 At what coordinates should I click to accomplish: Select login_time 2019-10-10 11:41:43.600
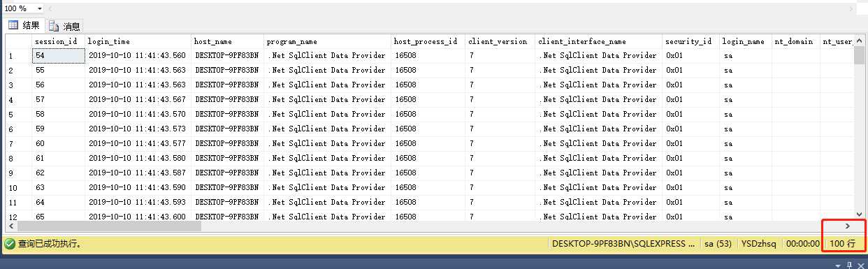click(x=138, y=216)
